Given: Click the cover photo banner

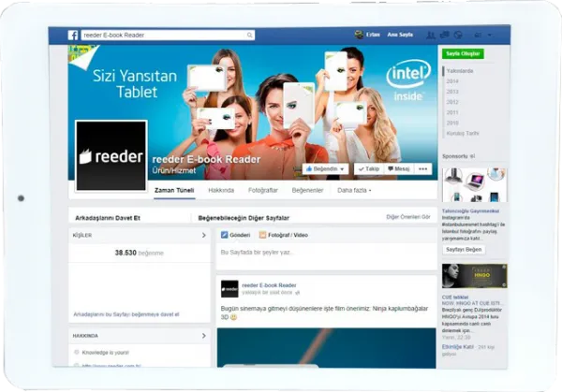Looking at the screenshot, I should (x=253, y=112).
